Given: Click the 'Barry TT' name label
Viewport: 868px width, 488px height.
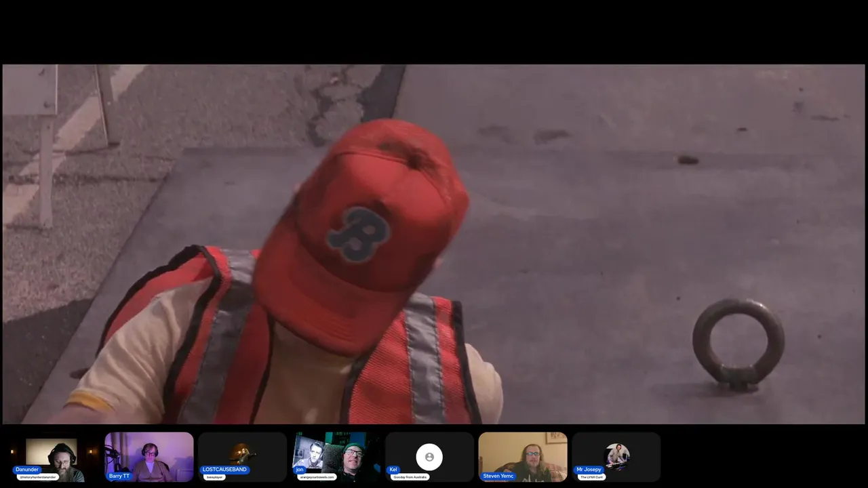Looking at the screenshot, I should point(119,476).
